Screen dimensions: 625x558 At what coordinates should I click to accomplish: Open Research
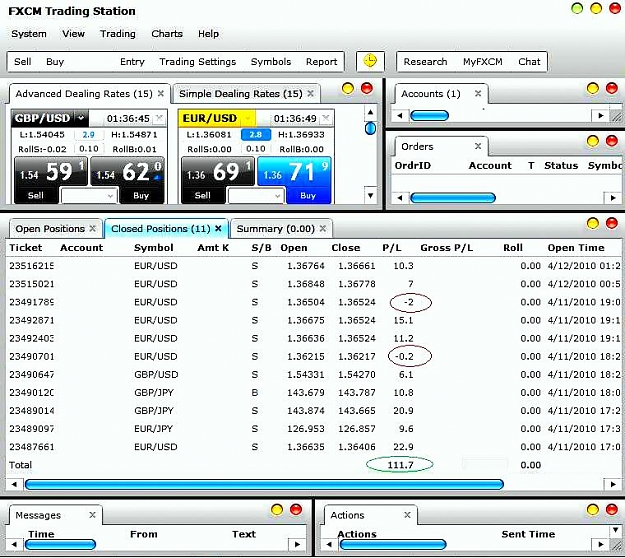click(425, 62)
